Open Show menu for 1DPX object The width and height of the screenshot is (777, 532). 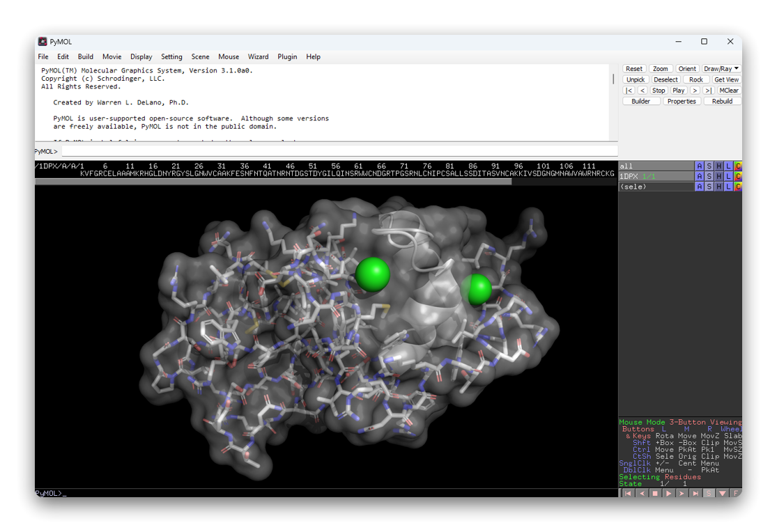click(709, 176)
